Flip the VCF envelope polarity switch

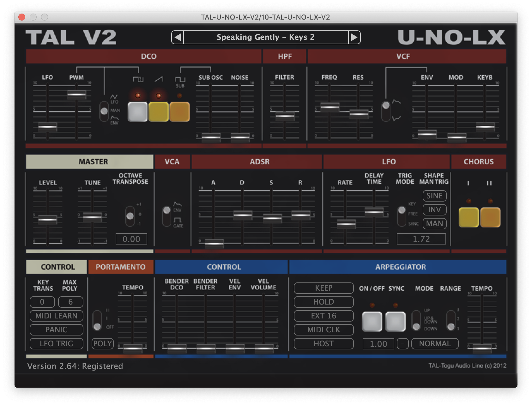[386, 112]
